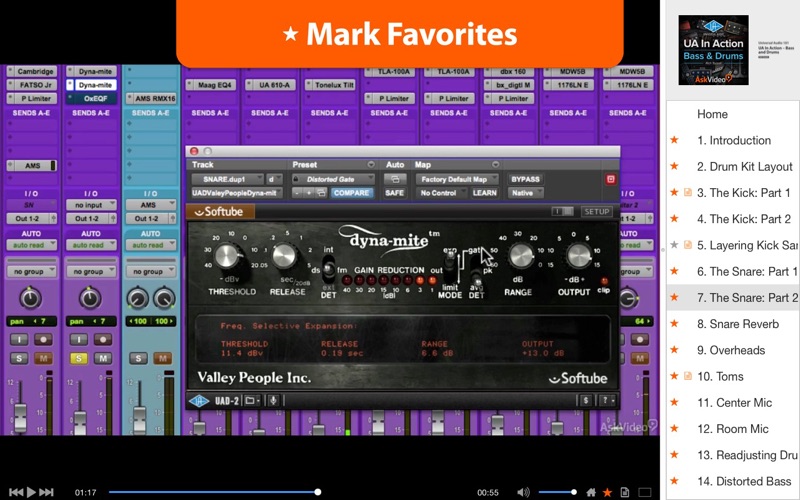
Task: Switch to fullscreen using the rectangle icon
Action: click(x=645, y=492)
